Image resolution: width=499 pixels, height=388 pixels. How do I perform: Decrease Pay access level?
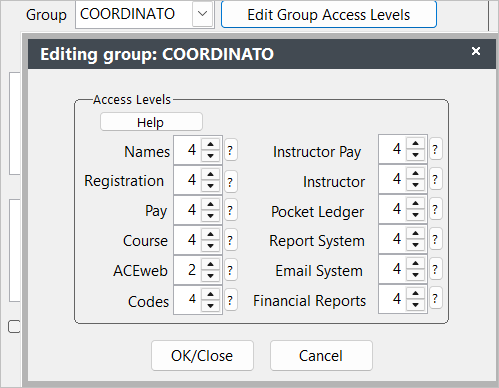tap(210, 216)
